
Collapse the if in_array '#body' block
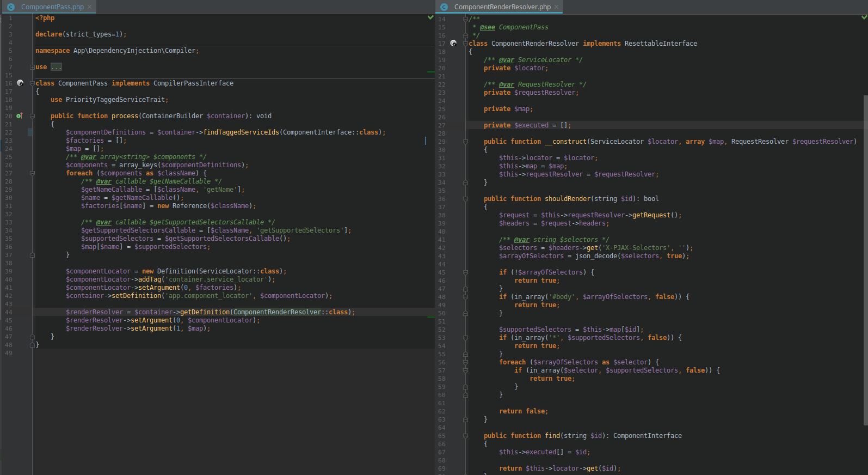click(465, 297)
